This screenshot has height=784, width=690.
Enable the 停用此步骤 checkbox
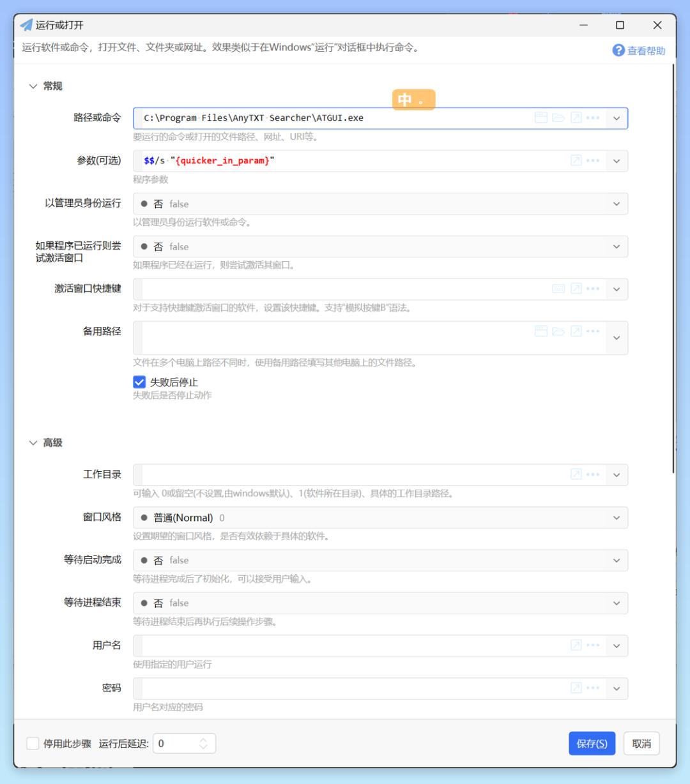(x=33, y=743)
